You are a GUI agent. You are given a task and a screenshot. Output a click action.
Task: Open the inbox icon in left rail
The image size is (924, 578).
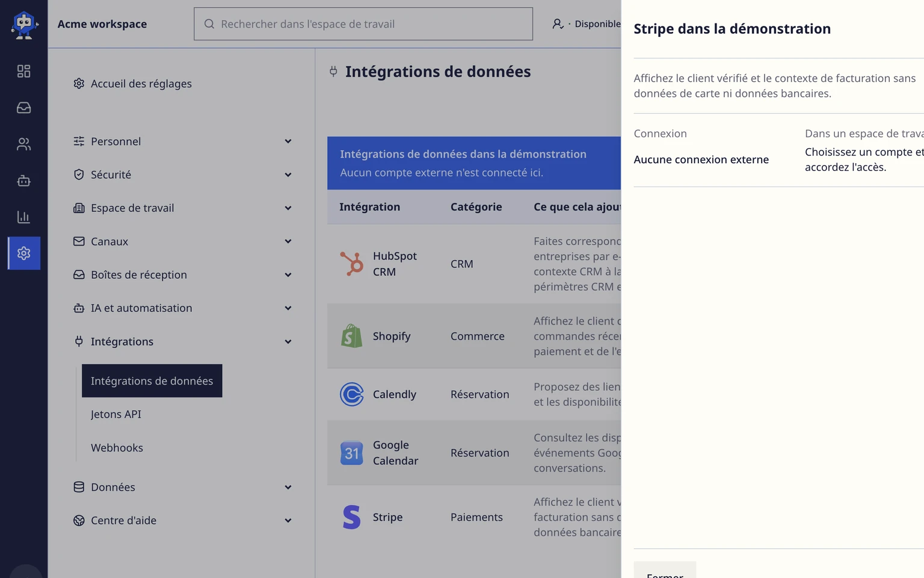pyautogui.click(x=23, y=108)
